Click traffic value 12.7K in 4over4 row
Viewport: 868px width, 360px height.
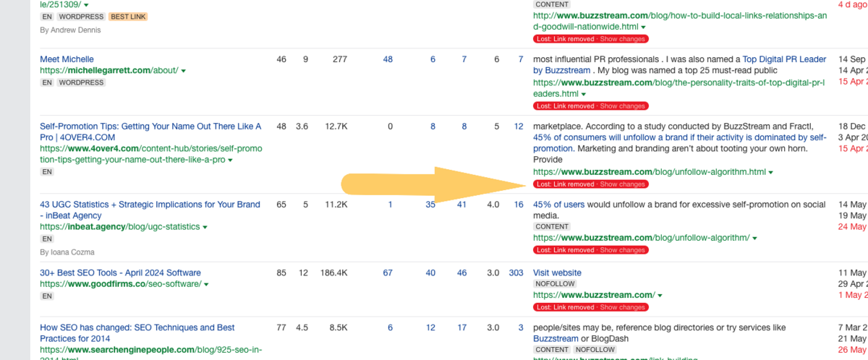[336, 127]
